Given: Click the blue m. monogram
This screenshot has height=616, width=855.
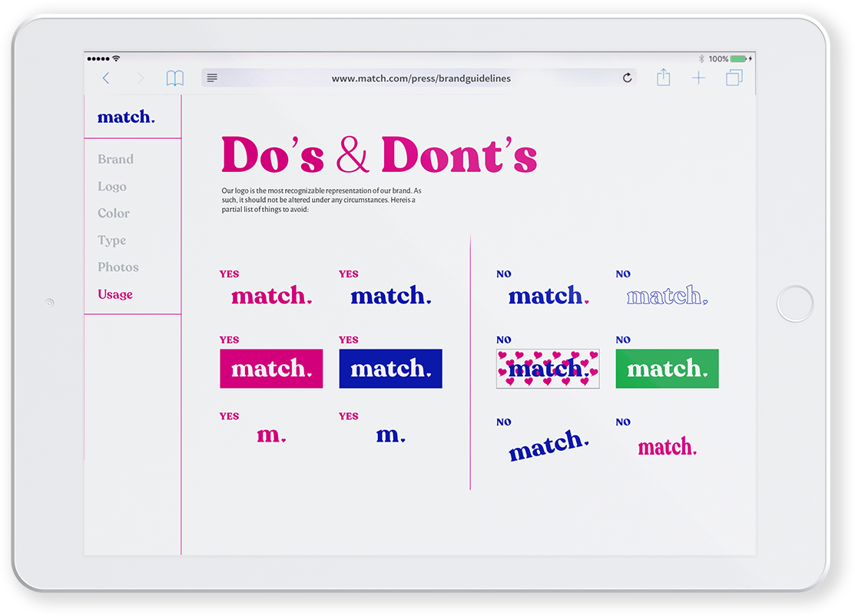Looking at the screenshot, I should [390, 435].
